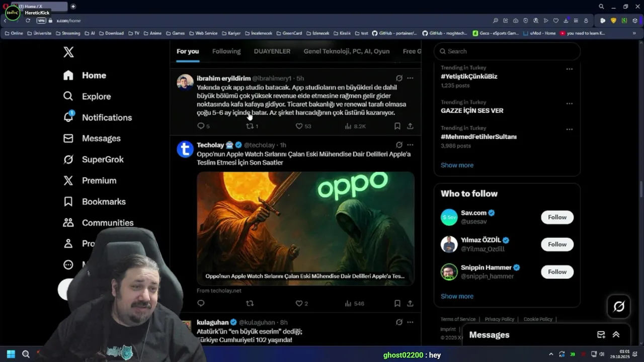
Task: Click the search field on X
Action: click(507, 51)
